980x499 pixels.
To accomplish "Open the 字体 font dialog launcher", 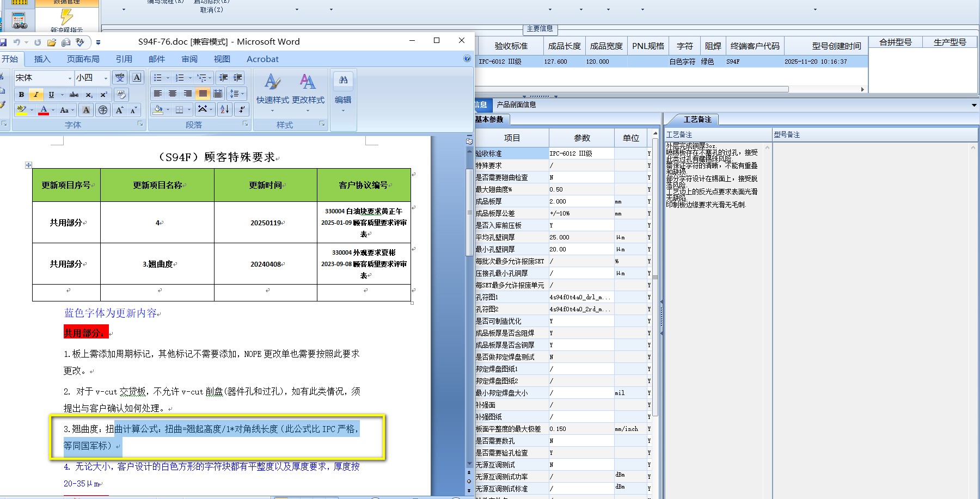I will pyautogui.click(x=140, y=124).
